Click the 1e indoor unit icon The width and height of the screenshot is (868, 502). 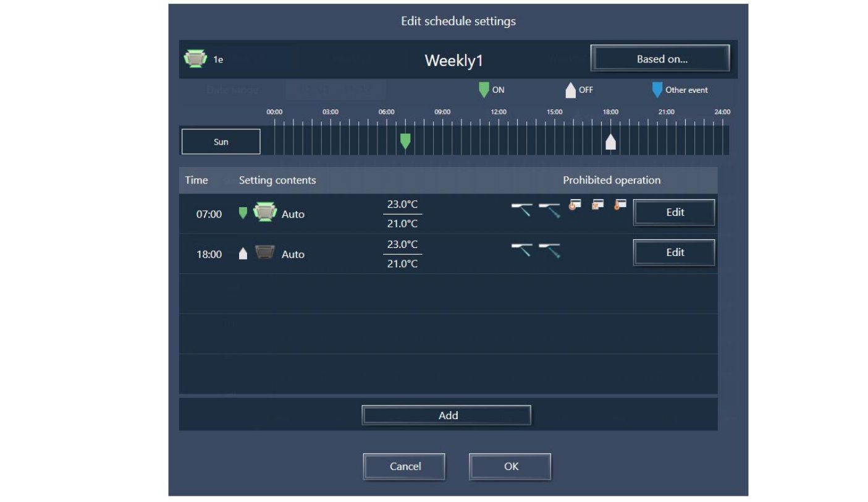(195, 59)
